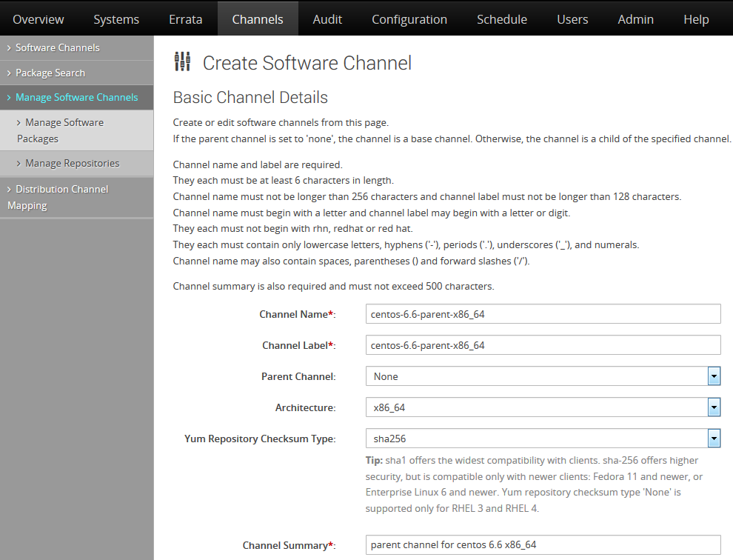Open Software Channels in sidebar
This screenshot has width=733, height=560.
pyautogui.click(x=77, y=47)
